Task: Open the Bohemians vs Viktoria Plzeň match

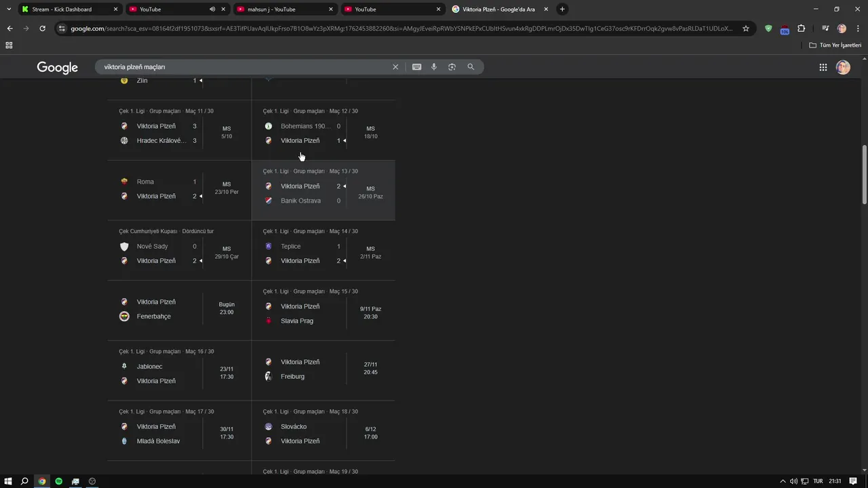Action: (323, 130)
